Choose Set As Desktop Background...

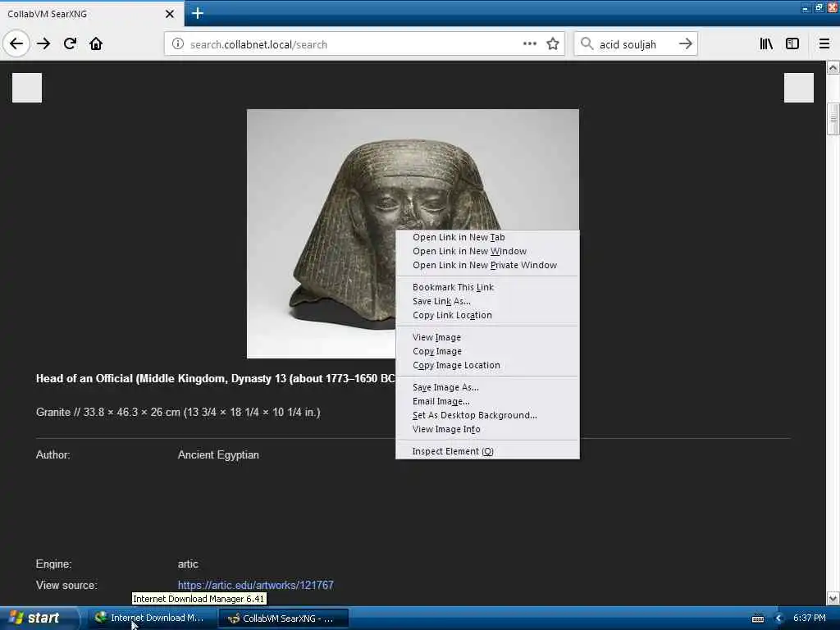coord(487,415)
